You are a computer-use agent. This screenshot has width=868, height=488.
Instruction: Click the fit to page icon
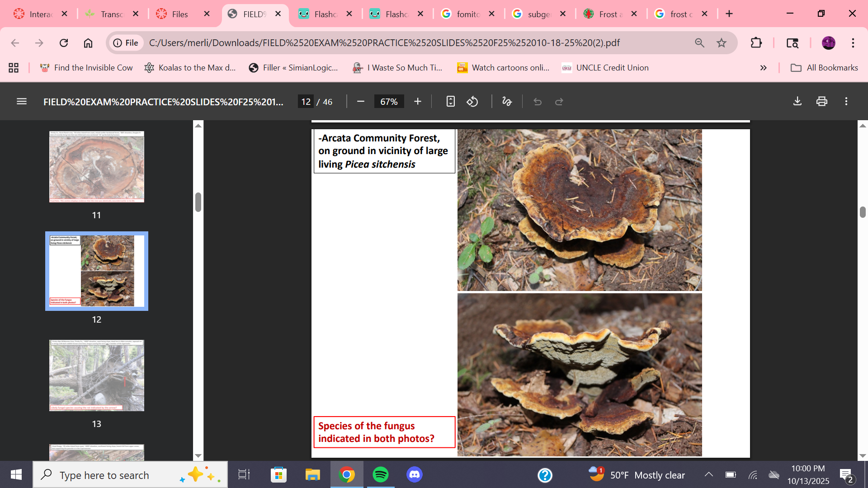coord(450,102)
